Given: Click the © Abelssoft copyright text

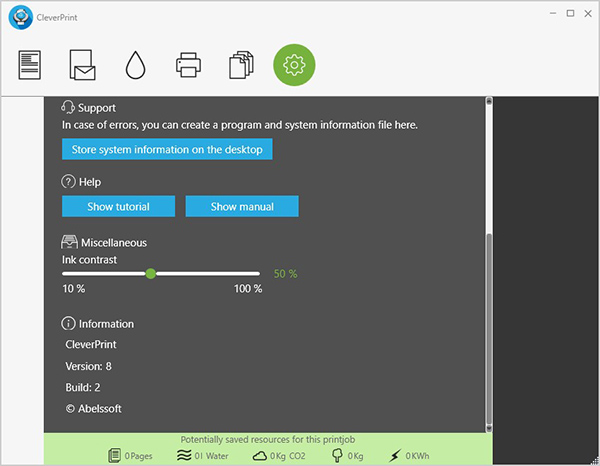Looking at the screenshot, I should (94, 409).
